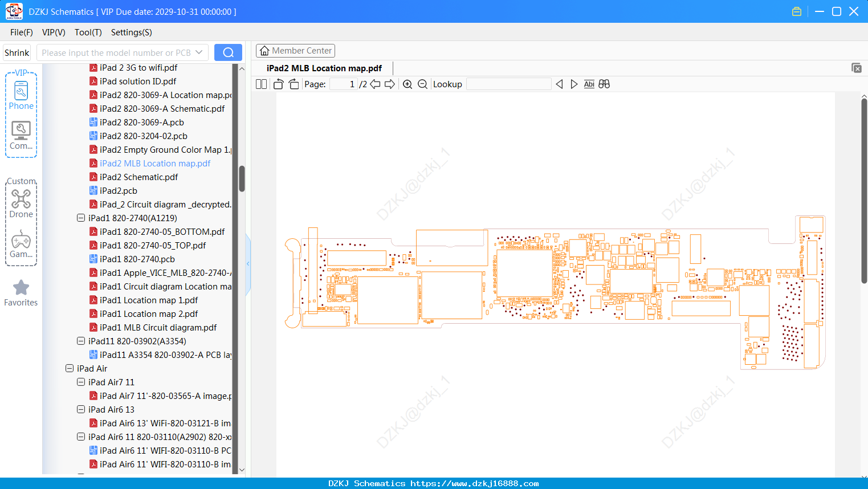Viewport: 868px width, 489px height.
Task: Open iPad Air7 11'-820-03565-A image file
Action: (166, 396)
